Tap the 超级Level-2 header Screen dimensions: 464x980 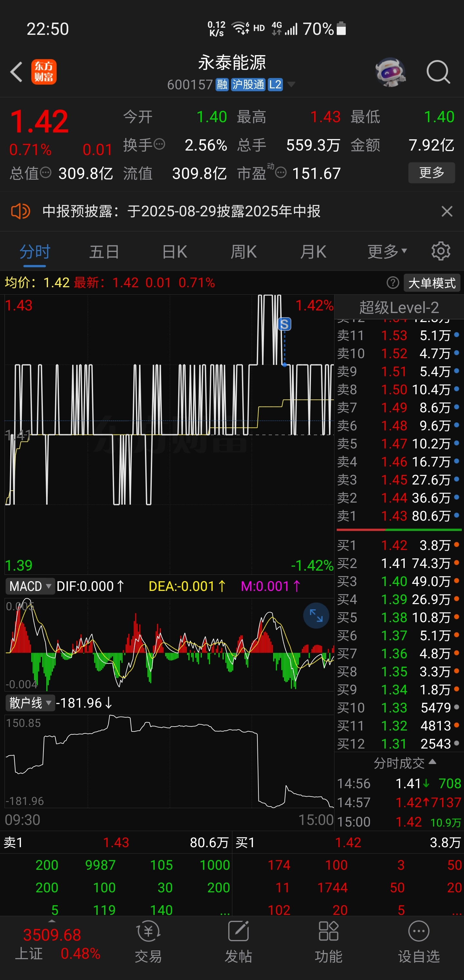pos(399,308)
